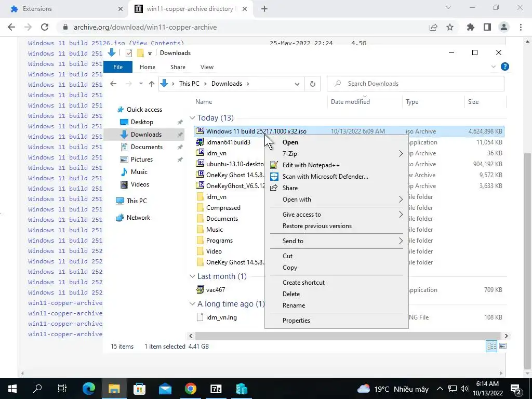
Task: Switch to the Home ribbon tab
Action: 147,67
